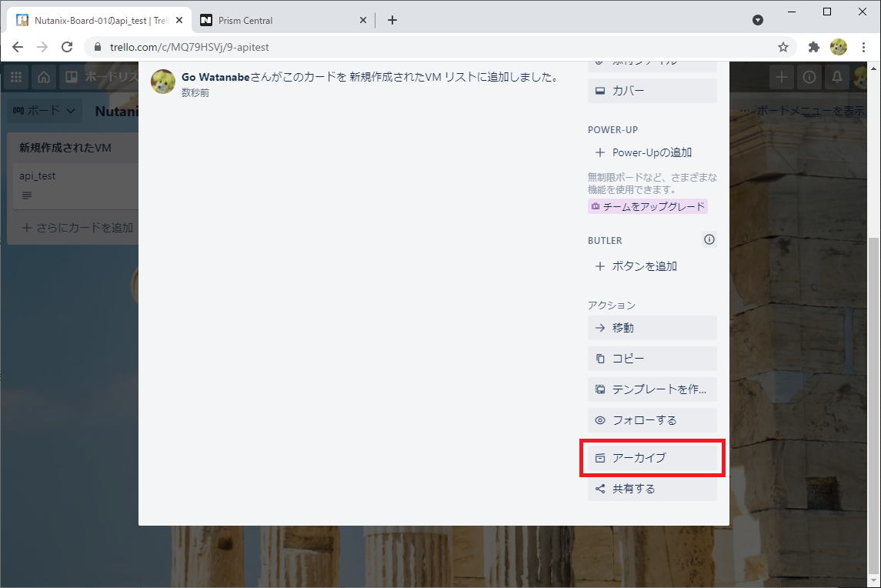This screenshot has height=588, width=881.
Task: Open Chrome's tab search dropdown arrow
Action: tap(757, 19)
